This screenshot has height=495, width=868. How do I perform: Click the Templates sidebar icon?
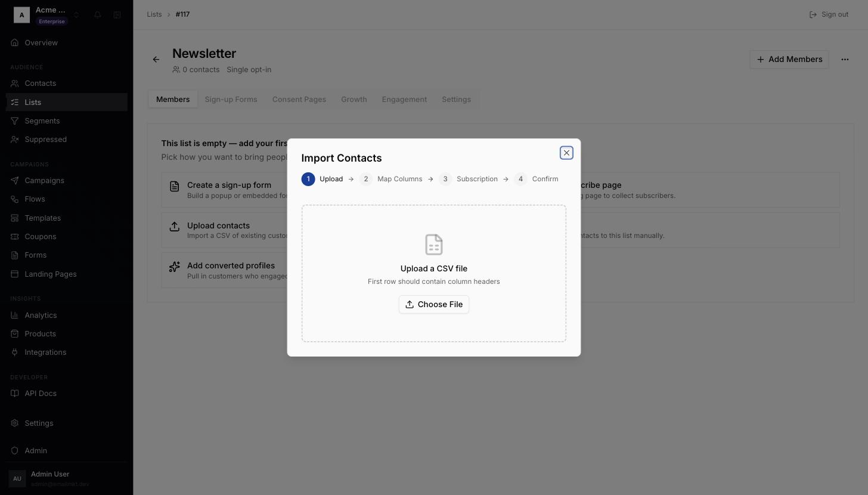[15, 218]
